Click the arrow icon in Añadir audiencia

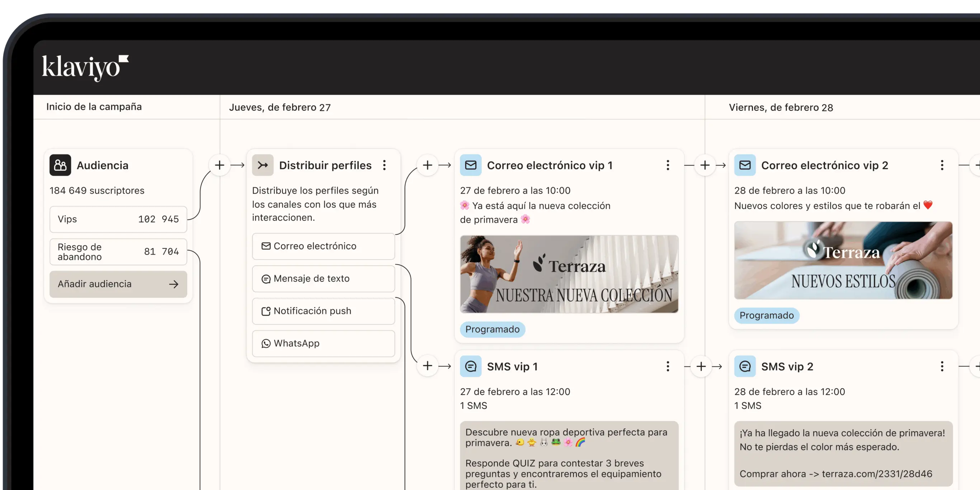(174, 284)
